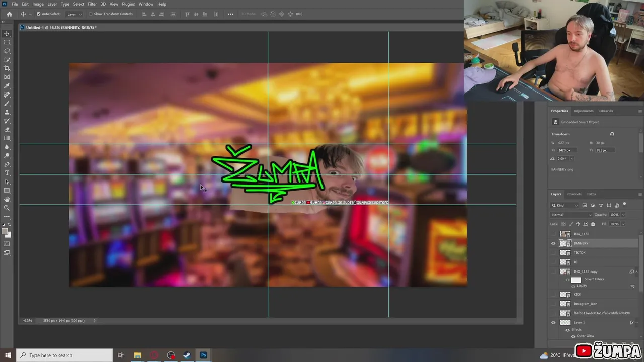644x362 pixels.
Task: Show the TIKTOK layer
Action: (553, 253)
